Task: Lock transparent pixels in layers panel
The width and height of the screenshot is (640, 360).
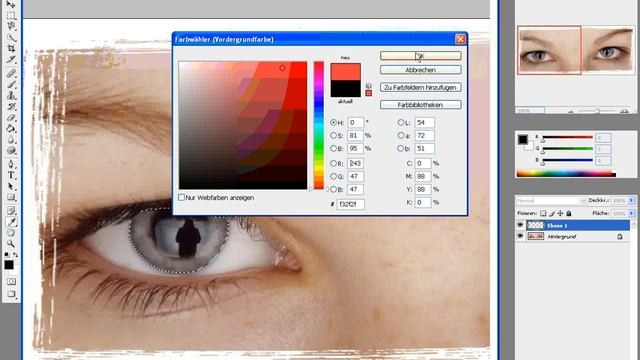Action: coord(543,213)
